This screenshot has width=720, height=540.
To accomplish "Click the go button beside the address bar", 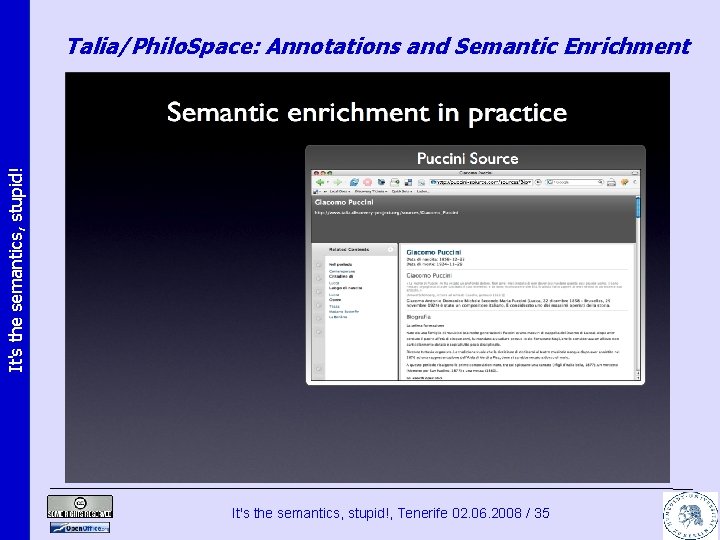I will (x=538, y=182).
